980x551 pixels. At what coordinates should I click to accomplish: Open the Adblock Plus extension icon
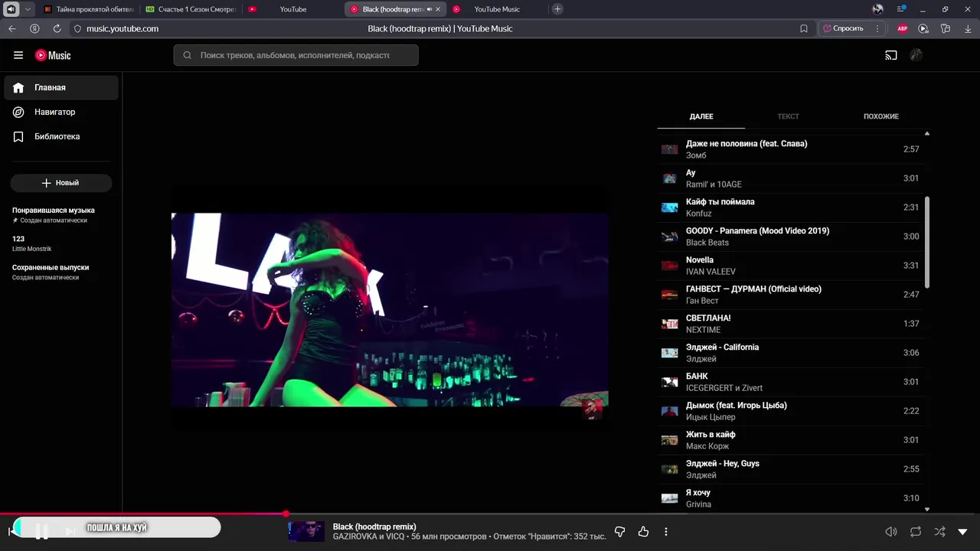pos(903,28)
